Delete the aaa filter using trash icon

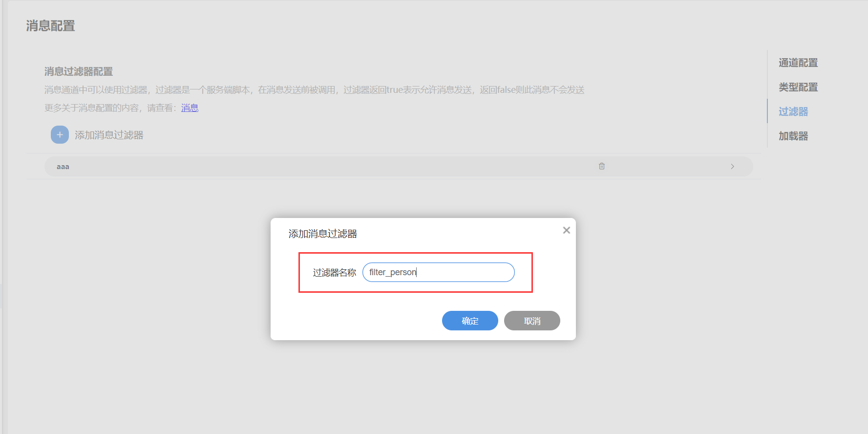tap(602, 166)
